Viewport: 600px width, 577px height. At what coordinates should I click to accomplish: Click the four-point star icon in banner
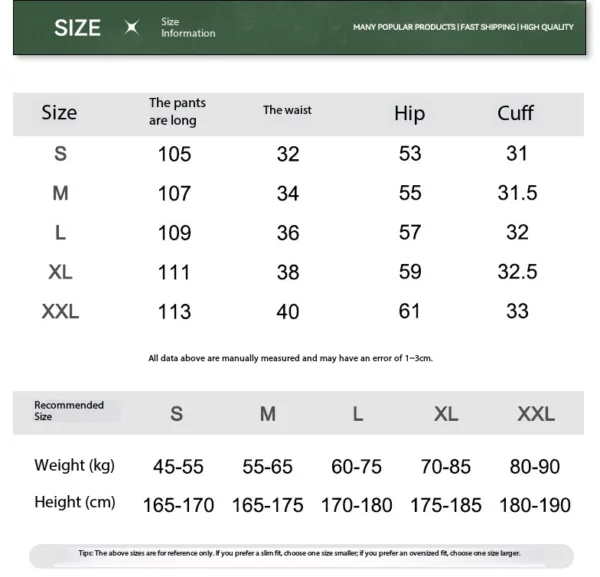click(x=131, y=28)
